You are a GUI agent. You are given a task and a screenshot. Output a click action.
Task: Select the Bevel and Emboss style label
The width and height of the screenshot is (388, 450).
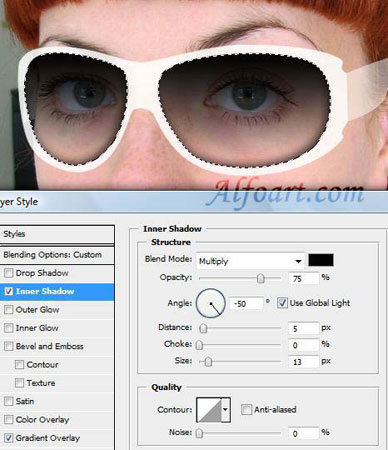[50, 346]
